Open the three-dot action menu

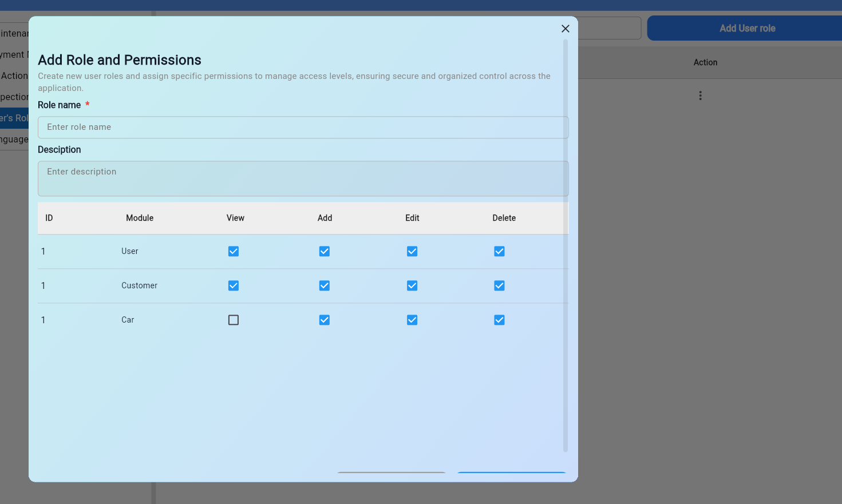point(700,96)
